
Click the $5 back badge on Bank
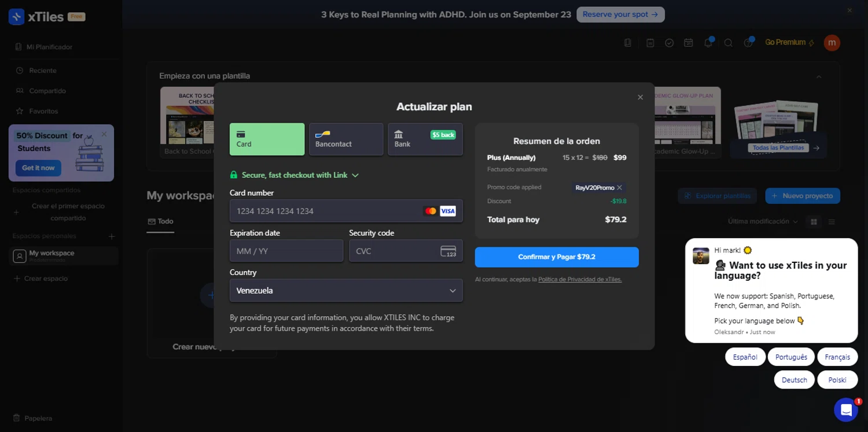pyautogui.click(x=443, y=135)
